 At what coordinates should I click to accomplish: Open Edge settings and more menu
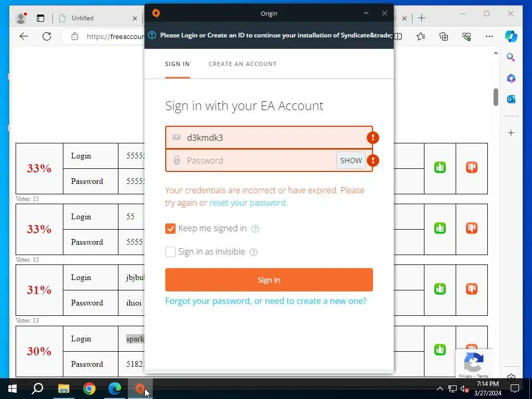[x=489, y=36]
